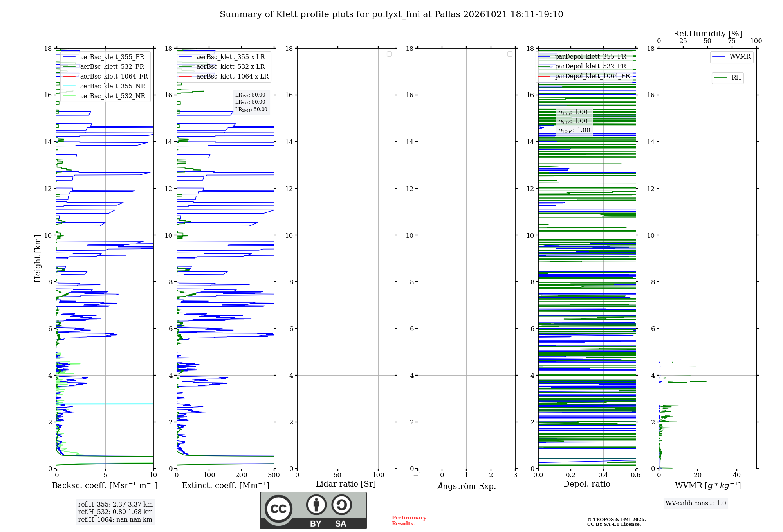Click the 'Ångström Exp.' axis label
The height and width of the screenshot is (532, 783).
467,486
